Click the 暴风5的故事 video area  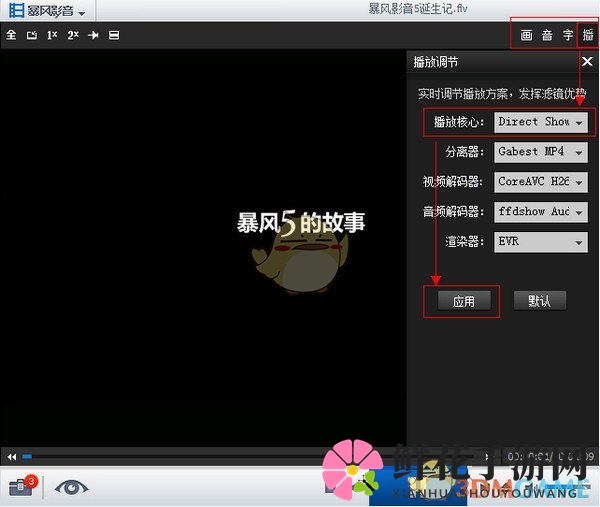[203, 248]
